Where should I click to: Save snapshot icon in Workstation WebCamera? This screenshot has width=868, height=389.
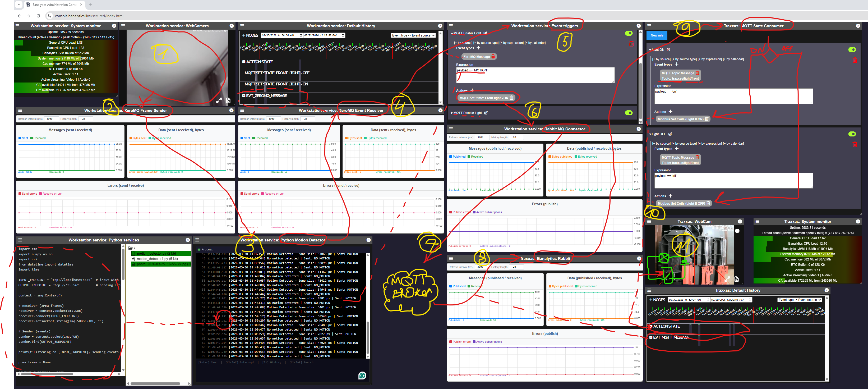pyautogui.click(x=228, y=100)
